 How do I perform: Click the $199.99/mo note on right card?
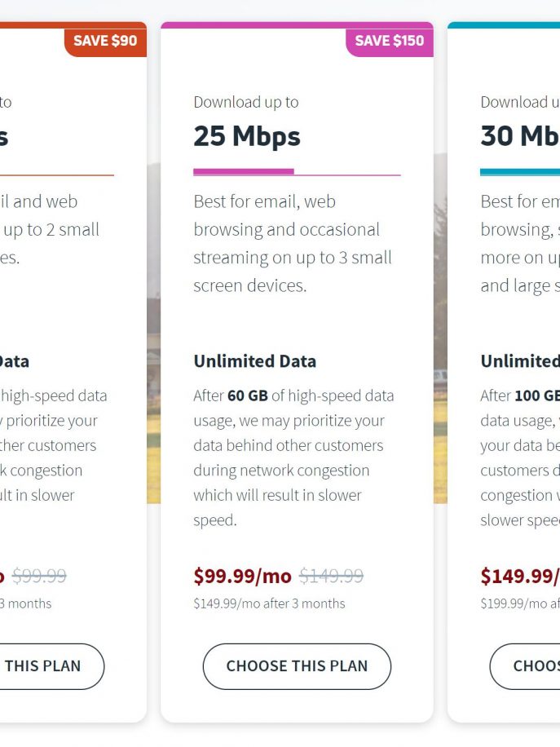pos(520,603)
